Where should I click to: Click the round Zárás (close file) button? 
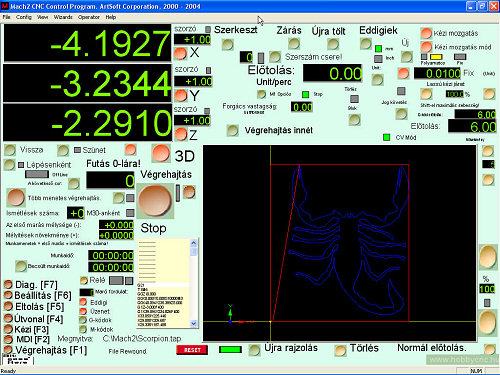tap(294, 43)
